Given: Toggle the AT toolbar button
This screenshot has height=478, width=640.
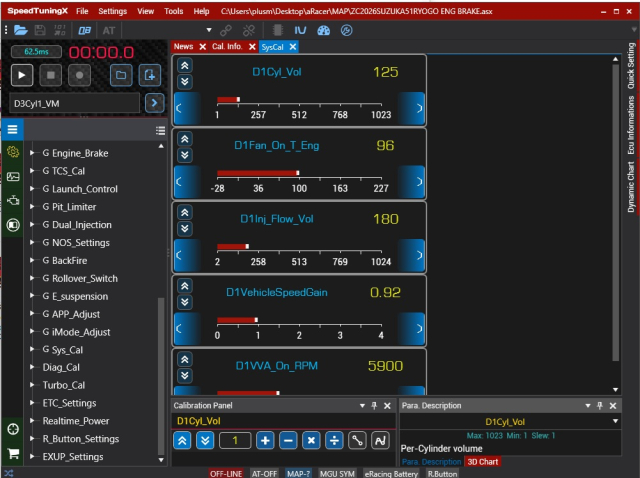Looking at the screenshot, I should click(109, 30).
